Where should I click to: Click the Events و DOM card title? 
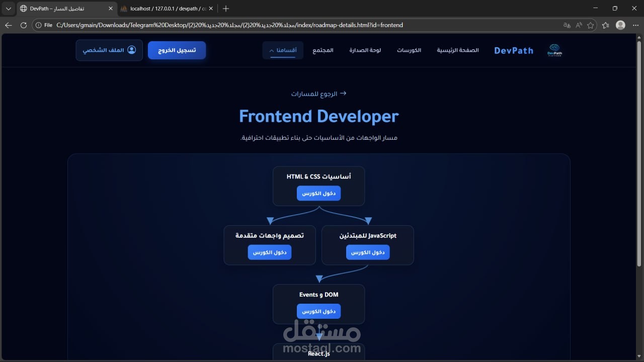(318, 295)
